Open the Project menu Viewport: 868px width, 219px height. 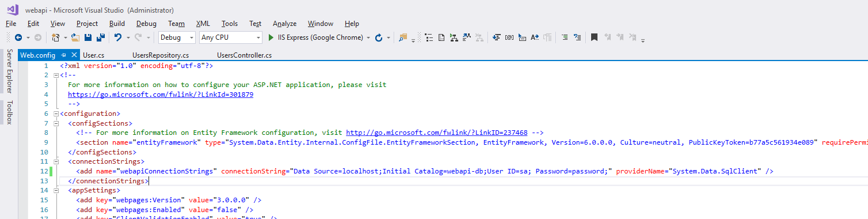(x=87, y=24)
